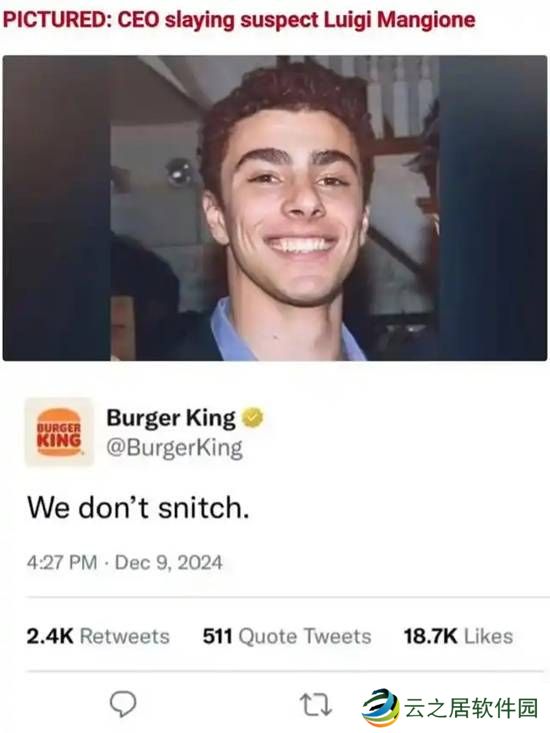The height and width of the screenshot is (733, 550).
Task: Select the "We don't snitch." tweet text
Action: [x=138, y=508]
